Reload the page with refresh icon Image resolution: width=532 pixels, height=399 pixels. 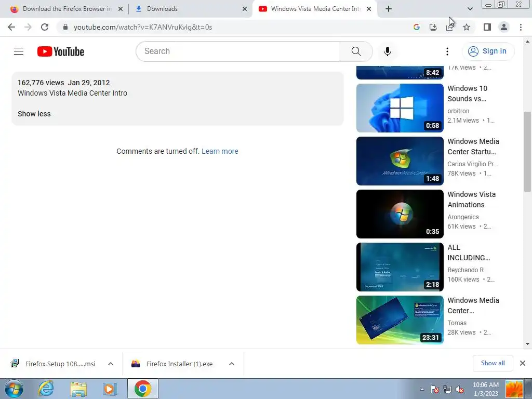point(45,27)
